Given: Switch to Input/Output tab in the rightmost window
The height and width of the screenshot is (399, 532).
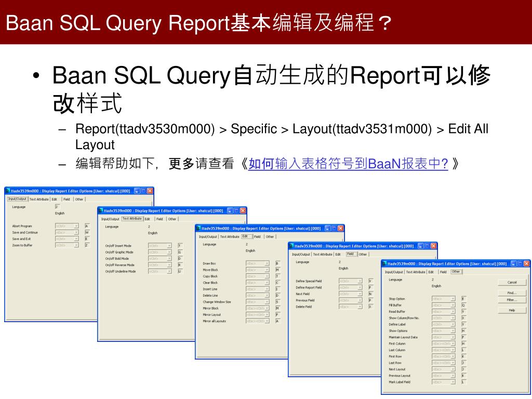Looking at the screenshot, I should 394,272.
